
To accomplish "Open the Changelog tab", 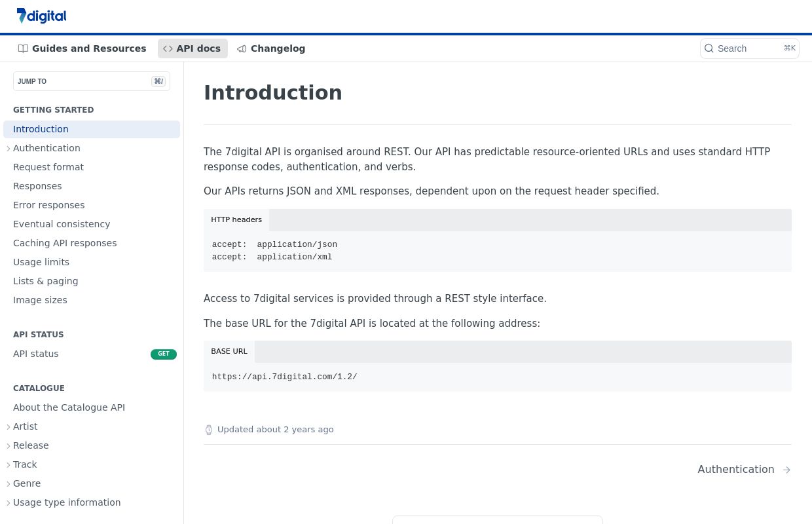I will point(271,48).
